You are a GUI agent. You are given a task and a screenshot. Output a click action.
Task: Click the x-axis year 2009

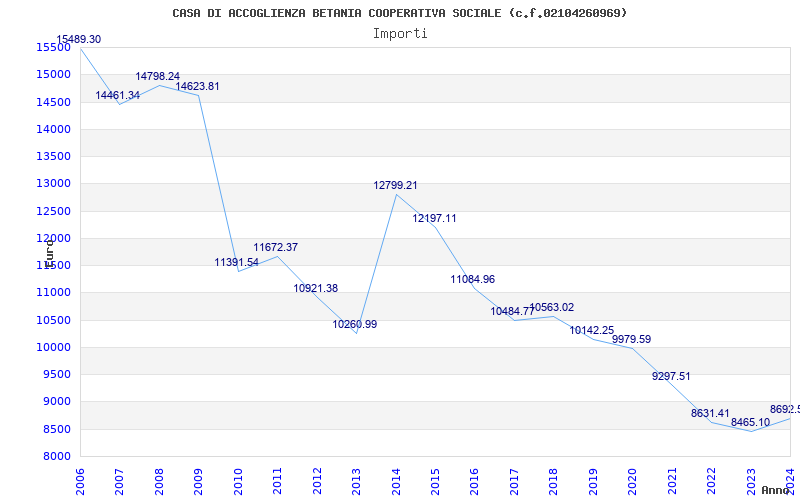point(198,481)
